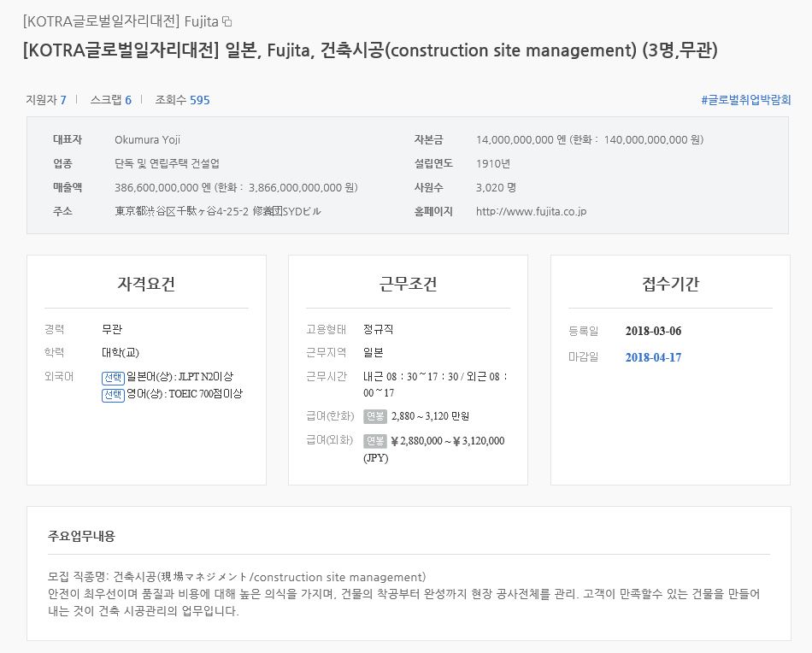Click the Tokyo address text in 주소 row
The width and height of the screenshot is (812, 653).
point(217,211)
